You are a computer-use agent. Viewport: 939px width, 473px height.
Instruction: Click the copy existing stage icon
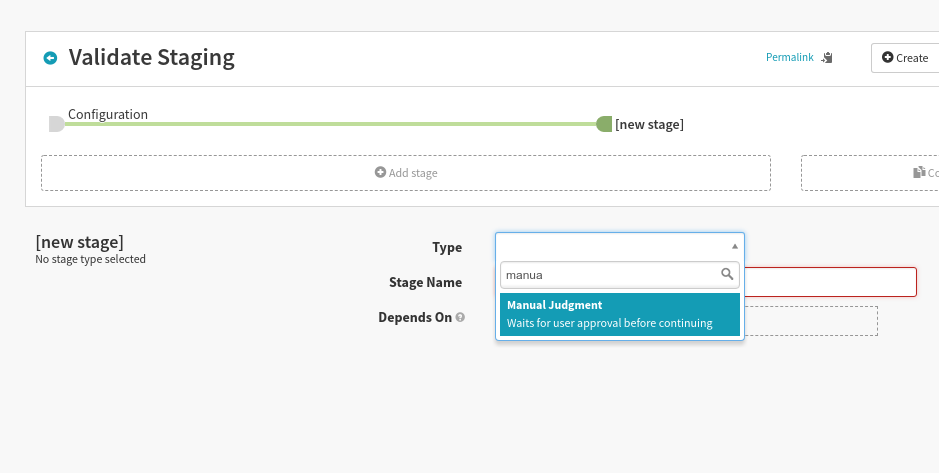[x=919, y=172]
